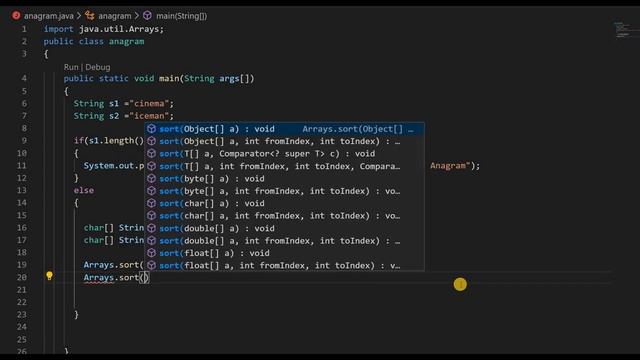
Task: Click 'main' in the method declaration
Action: (169, 78)
